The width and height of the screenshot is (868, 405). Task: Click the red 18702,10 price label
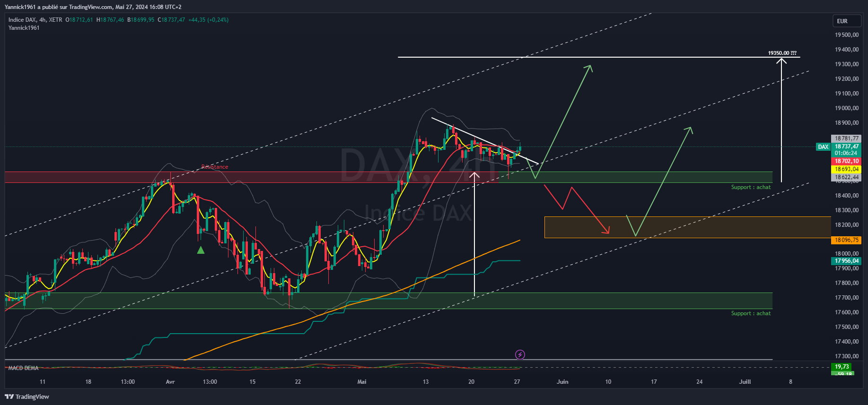(x=846, y=161)
